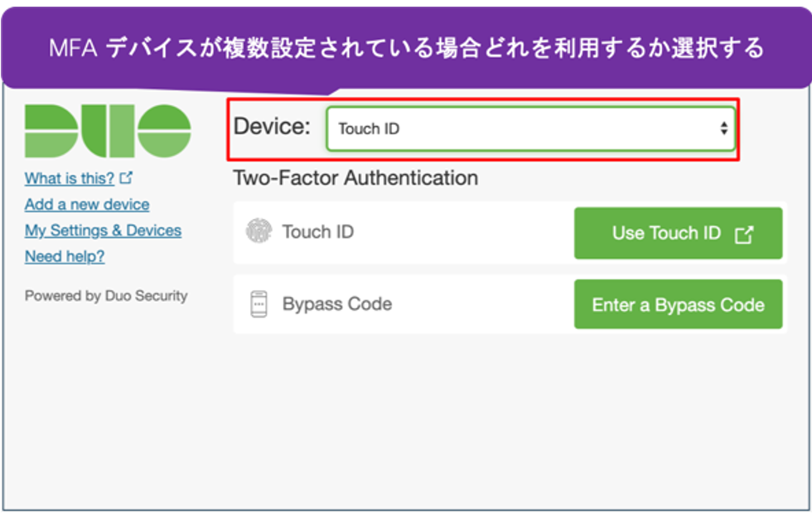This screenshot has height=514, width=812.
Task: Click the up-down arrows on the Device selector
Action: click(x=723, y=128)
